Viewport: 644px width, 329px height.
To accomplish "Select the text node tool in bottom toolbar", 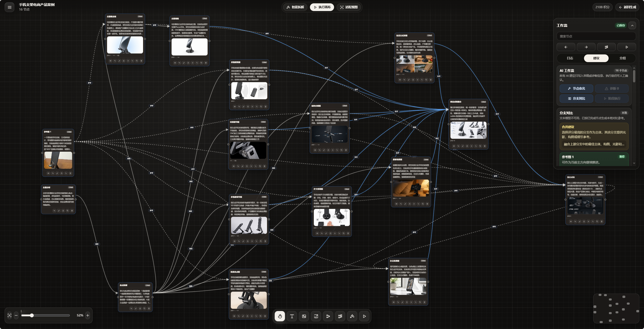I will [x=292, y=316].
